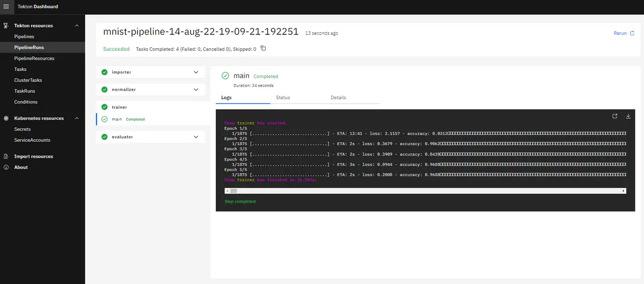Screen dimensions: 644x284
Task: Click 'Duration: 34 seconds' text
Action: (x=253, y=85)
